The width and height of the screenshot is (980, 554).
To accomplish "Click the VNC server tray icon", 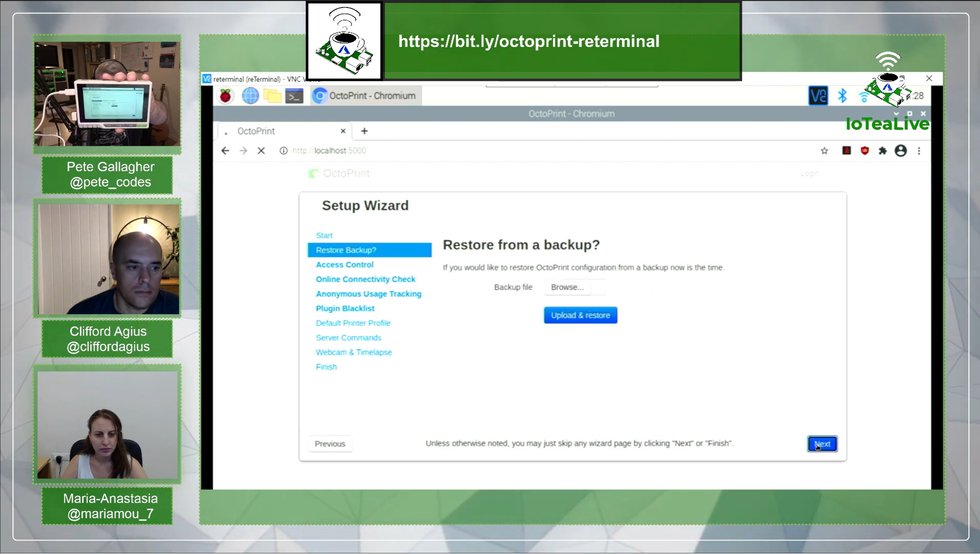I will pyautogui.click(x=818, y=96).
